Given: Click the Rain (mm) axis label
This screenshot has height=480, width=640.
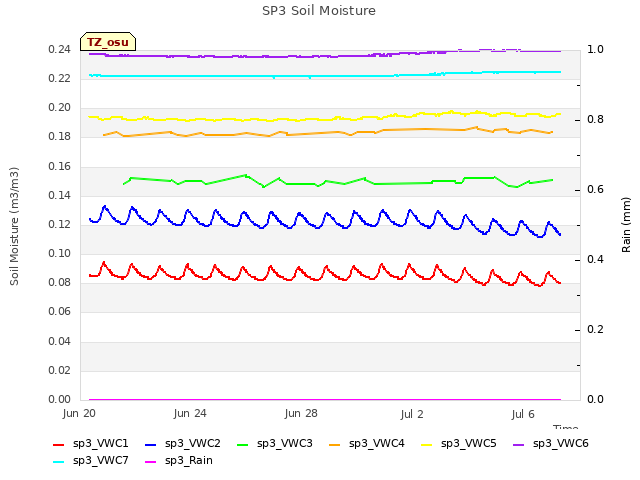Looking at the screenshot, I should click(x=626, y=225).
